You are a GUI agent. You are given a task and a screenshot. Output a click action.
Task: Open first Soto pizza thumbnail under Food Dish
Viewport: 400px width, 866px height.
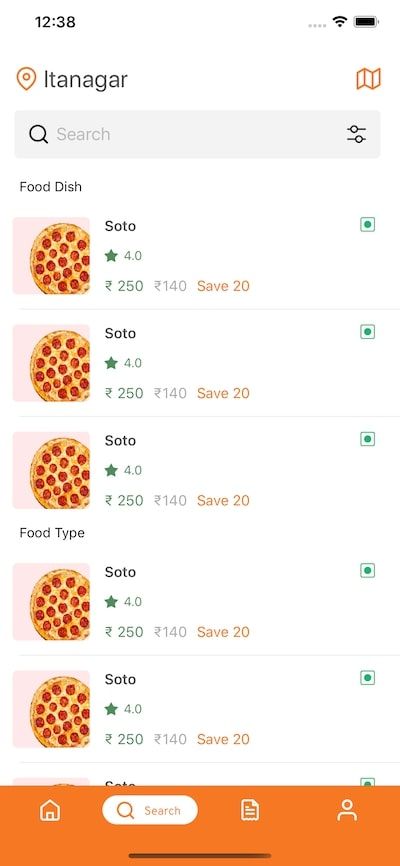pos(51,256)
